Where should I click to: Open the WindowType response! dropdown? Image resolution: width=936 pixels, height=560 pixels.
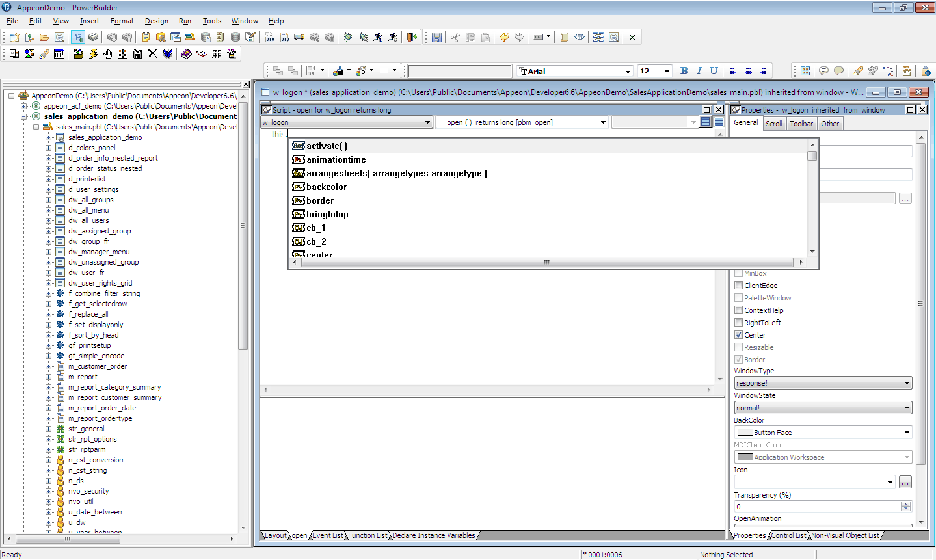pyautogui.click(x=907, y=383)
